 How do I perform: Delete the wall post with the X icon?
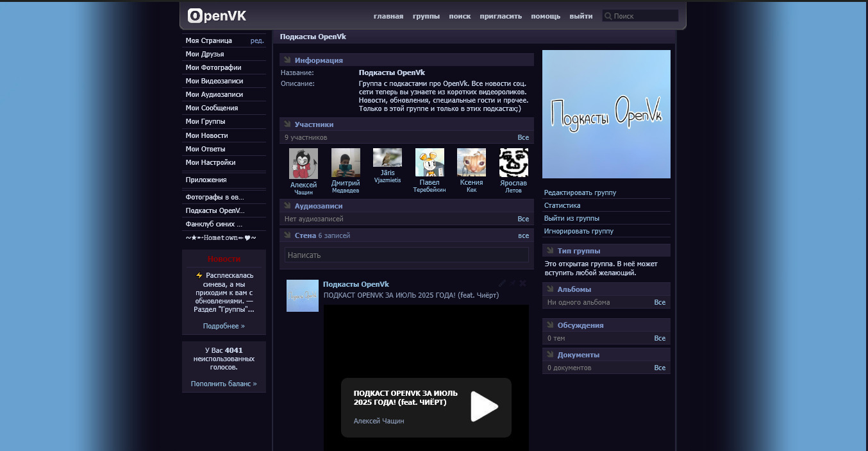pos(523,284)
